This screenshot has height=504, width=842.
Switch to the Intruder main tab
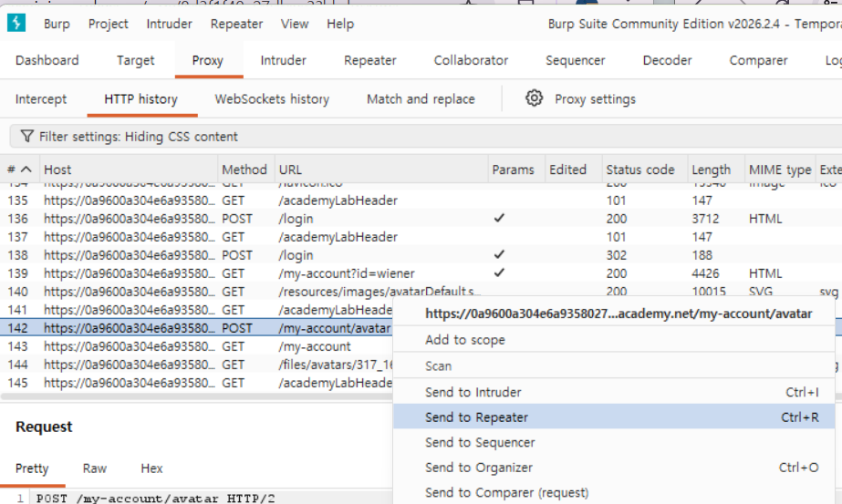coord(283,60)
